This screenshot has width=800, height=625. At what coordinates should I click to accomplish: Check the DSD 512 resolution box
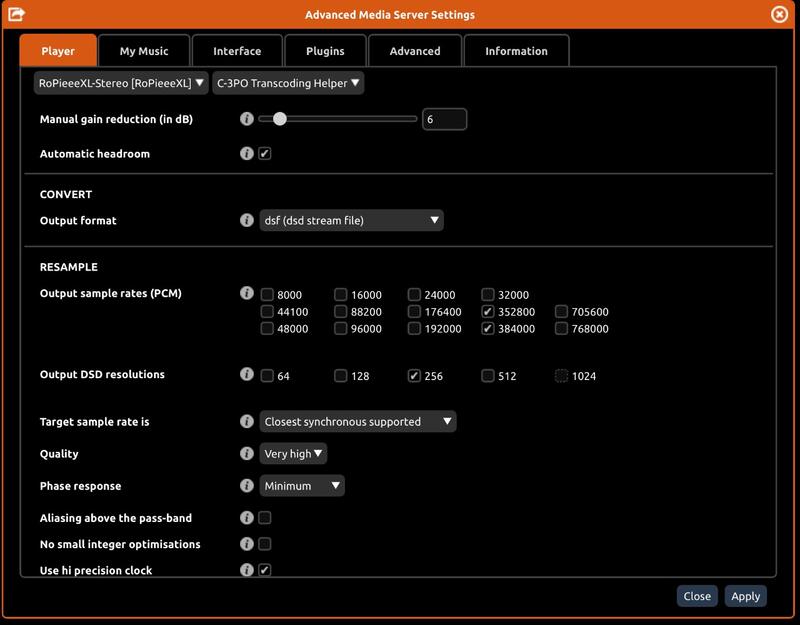[x=488, y=376]
